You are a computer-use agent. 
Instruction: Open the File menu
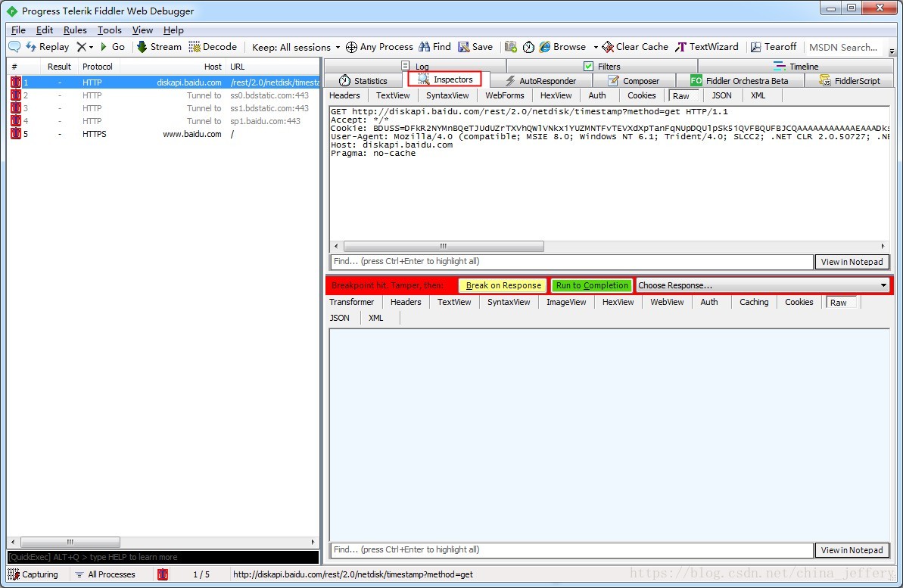(18, 30)
